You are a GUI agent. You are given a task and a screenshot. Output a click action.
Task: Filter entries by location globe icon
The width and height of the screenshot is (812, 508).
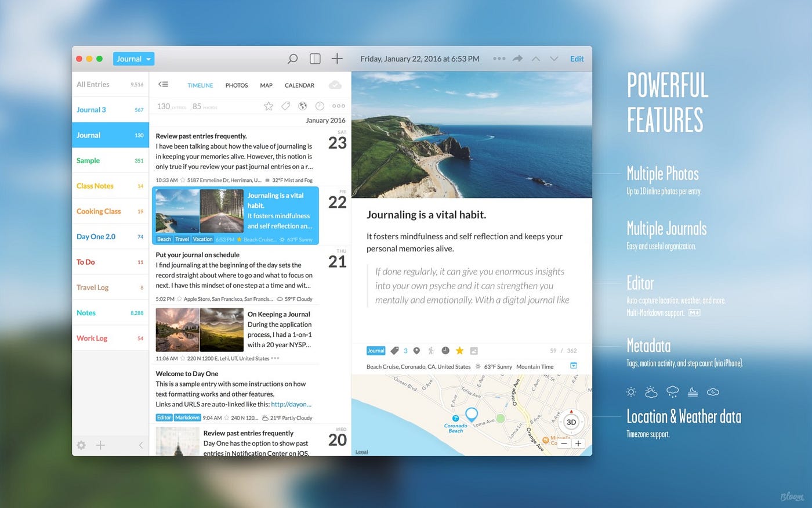click(302, 106)
